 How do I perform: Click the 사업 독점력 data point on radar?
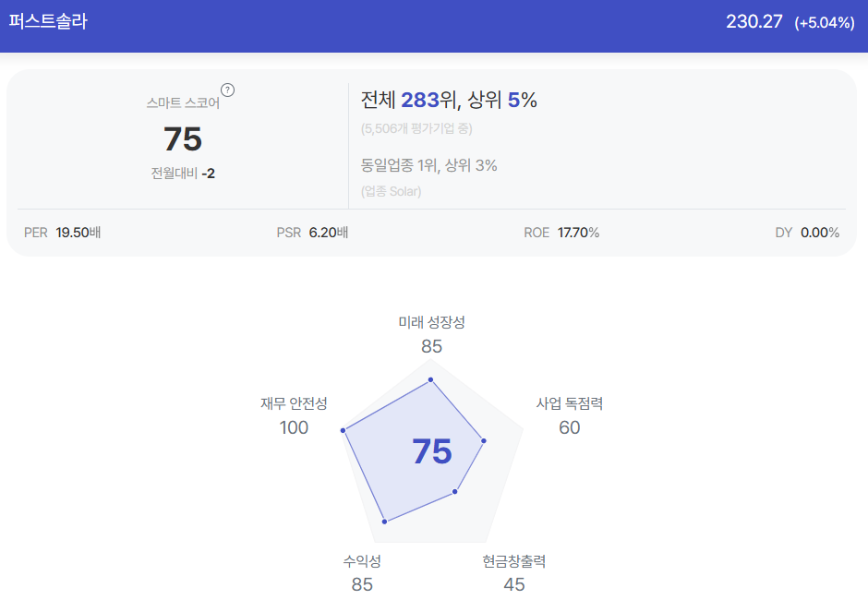click(x=483, y=441)
